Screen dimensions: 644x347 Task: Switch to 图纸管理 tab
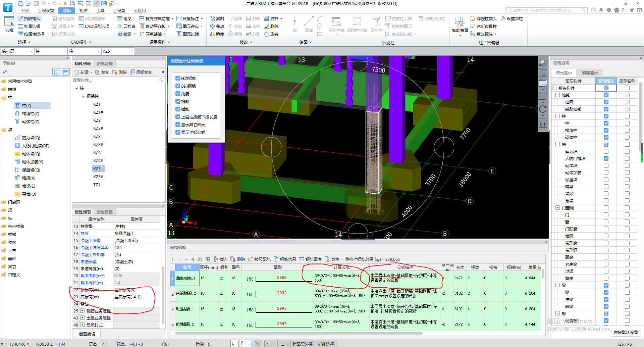pyautogui.click(x=105, y=63)
